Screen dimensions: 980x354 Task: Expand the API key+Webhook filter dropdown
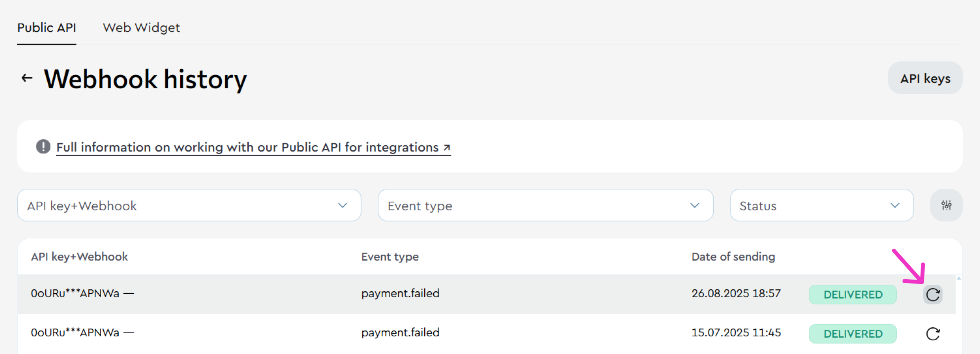189,205
